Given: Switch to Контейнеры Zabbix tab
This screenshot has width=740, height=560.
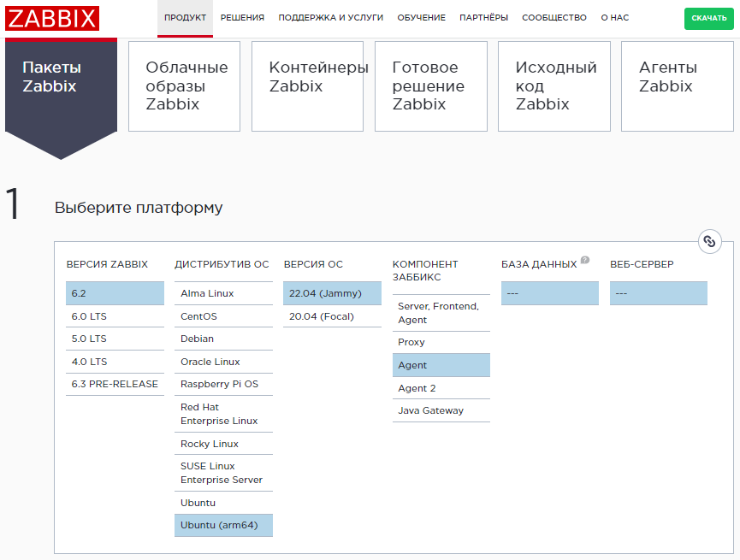Looking at the screenshot, I should [x=307, y=86].
